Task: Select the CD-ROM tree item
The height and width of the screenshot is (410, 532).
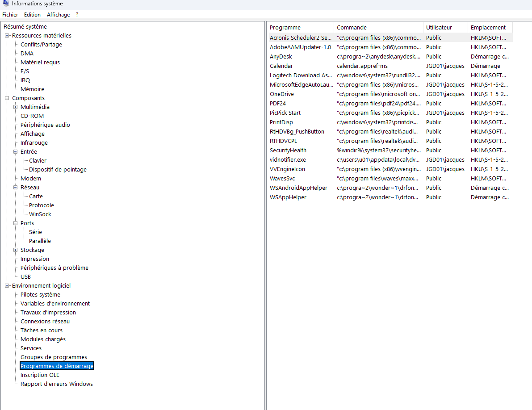Action: (x=32, y=116)
